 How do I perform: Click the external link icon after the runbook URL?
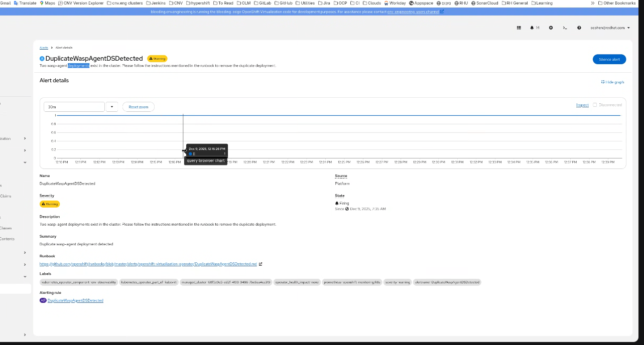tap(261, 264)
